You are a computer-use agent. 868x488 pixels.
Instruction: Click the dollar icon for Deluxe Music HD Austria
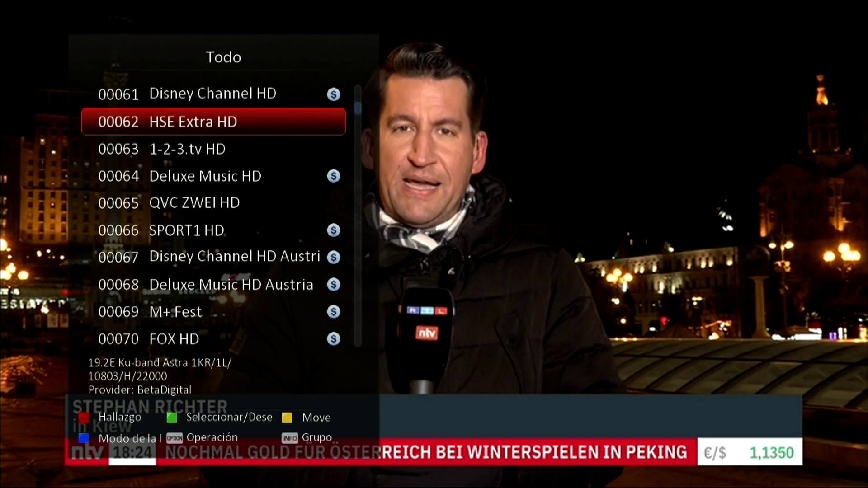point(333,284)
